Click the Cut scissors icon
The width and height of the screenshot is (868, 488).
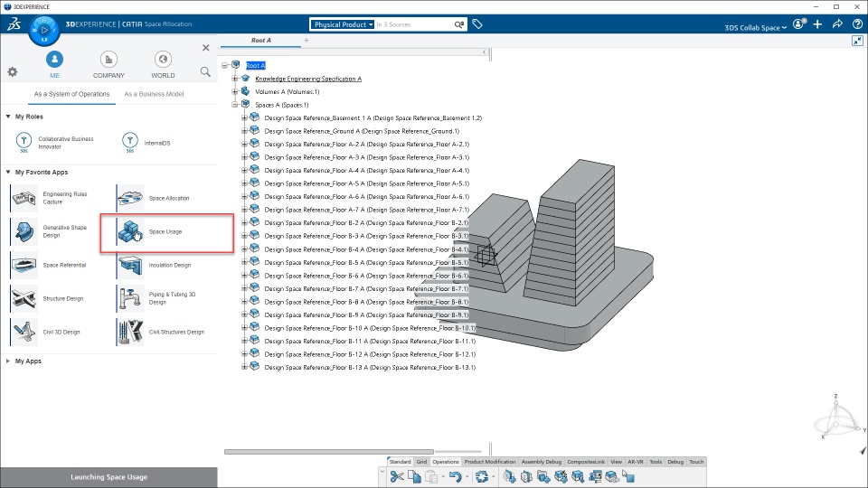[x=396, y=476]
